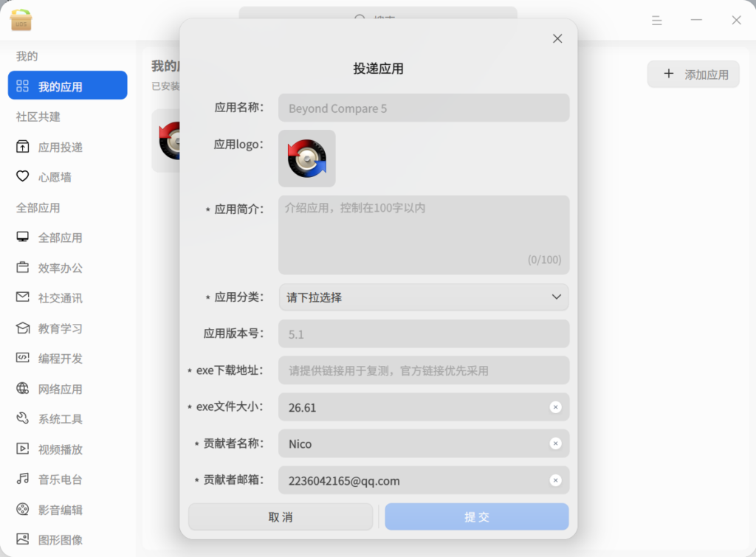Click the 系统工具 wrench icon

pyautogui.click(x=23, y=419)
